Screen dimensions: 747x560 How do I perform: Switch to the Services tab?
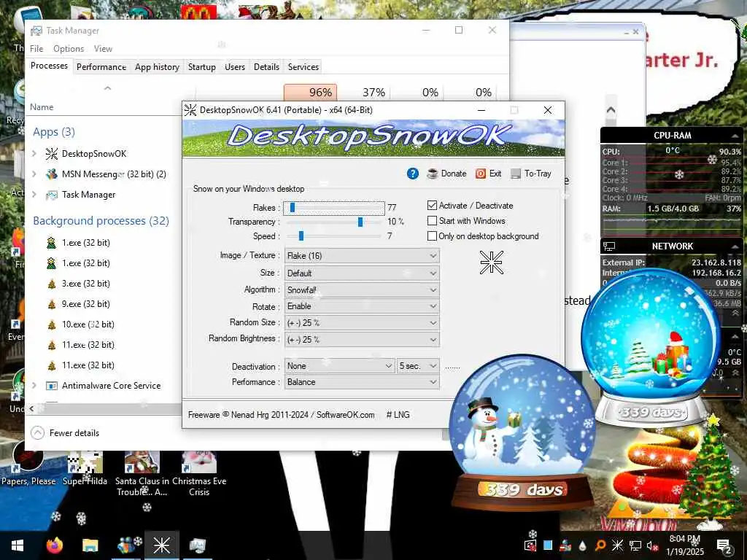tap(303, 67)
